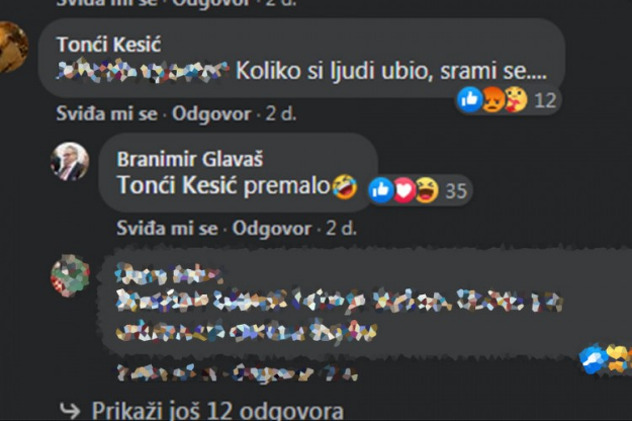Click the heart reaction on Branimir Glavaš's reply
Viewport: 632px width, 421px height.
click(x=404, y=190)
